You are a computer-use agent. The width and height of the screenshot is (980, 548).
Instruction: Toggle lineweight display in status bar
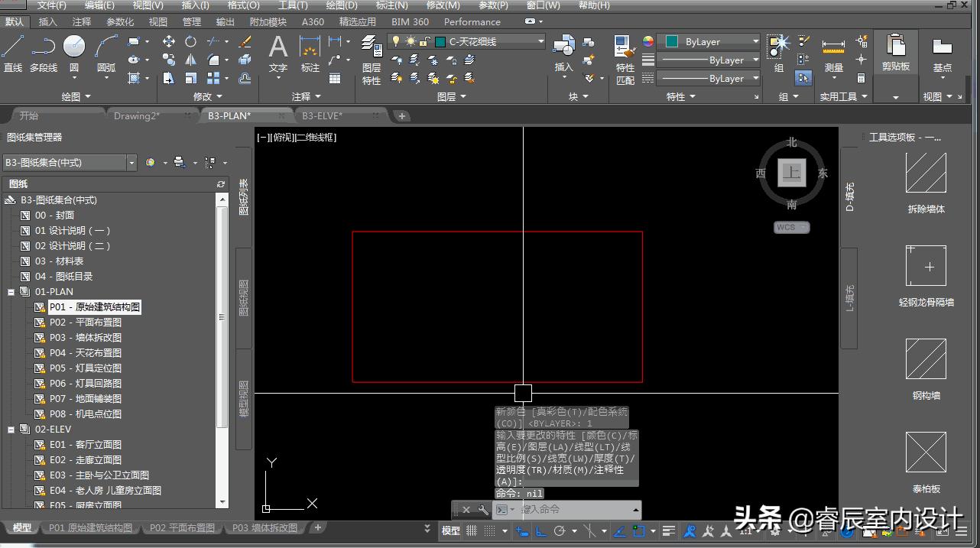(x=669, y=530)
